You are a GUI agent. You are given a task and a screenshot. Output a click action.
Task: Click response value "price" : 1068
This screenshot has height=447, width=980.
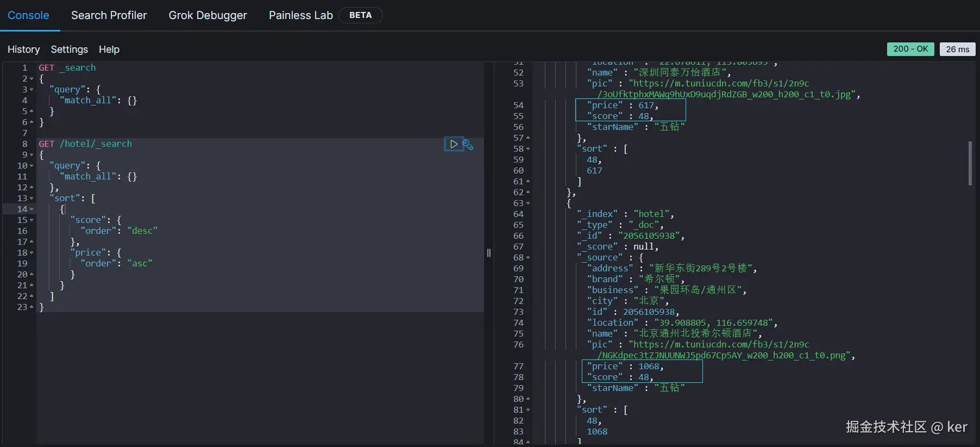pyautogui.click(x=625, y=367)
